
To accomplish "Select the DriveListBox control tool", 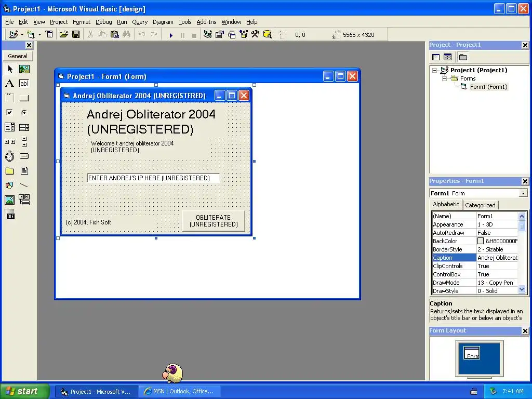I will [24, 156].
